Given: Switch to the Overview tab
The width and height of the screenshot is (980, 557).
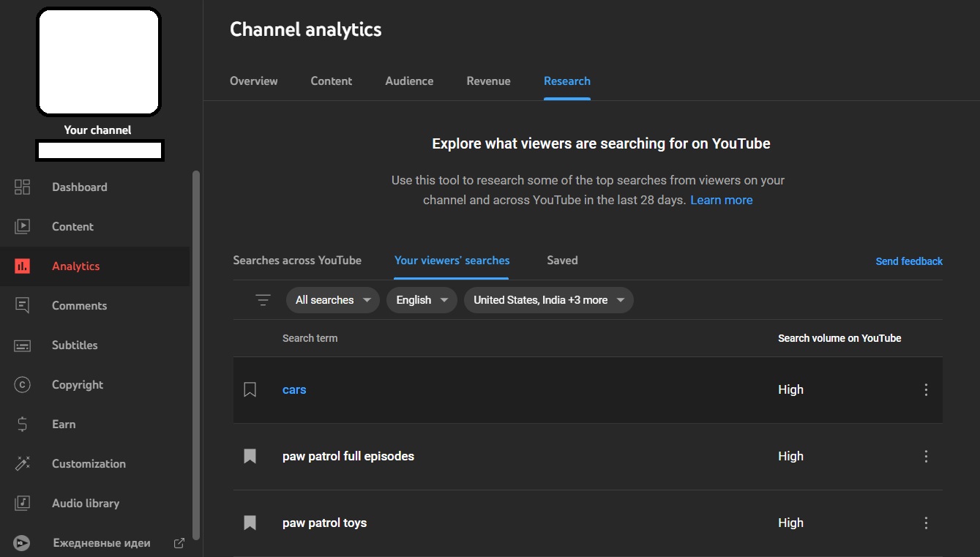Looking at the screenshot, I should (x=254, y=81).
